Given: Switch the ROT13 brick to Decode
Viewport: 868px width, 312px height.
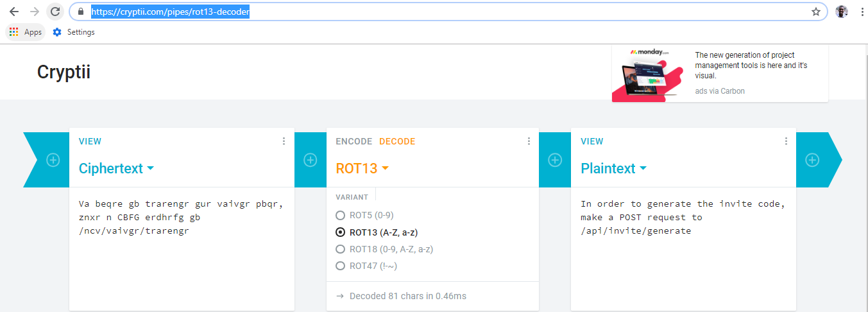Looking at the screenshot, I should tap(397, 141).
